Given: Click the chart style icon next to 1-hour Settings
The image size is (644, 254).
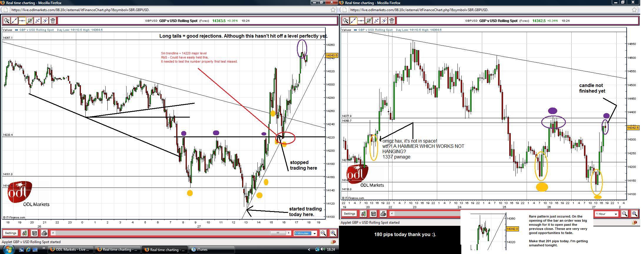Looking at the screenshot, I should tap(363, 214).
